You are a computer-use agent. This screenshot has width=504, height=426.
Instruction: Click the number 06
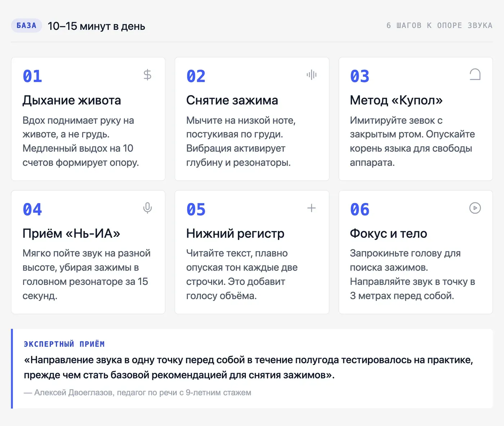click(360, 209)
